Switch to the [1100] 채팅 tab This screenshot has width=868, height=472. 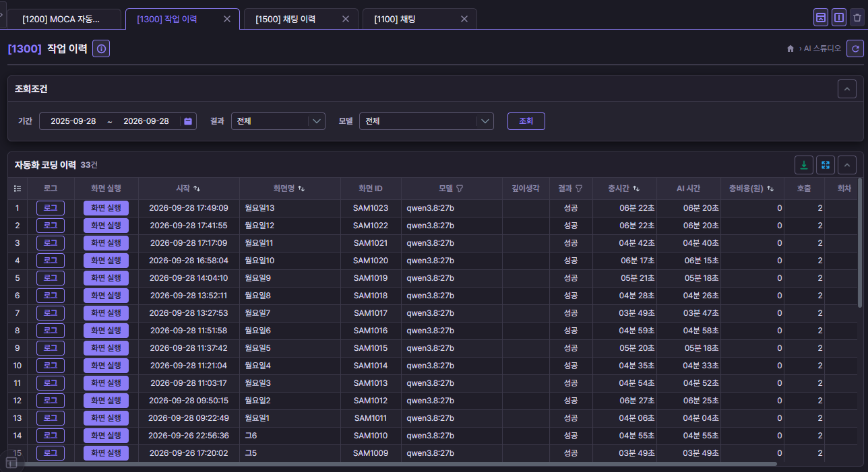click(420, 19)
